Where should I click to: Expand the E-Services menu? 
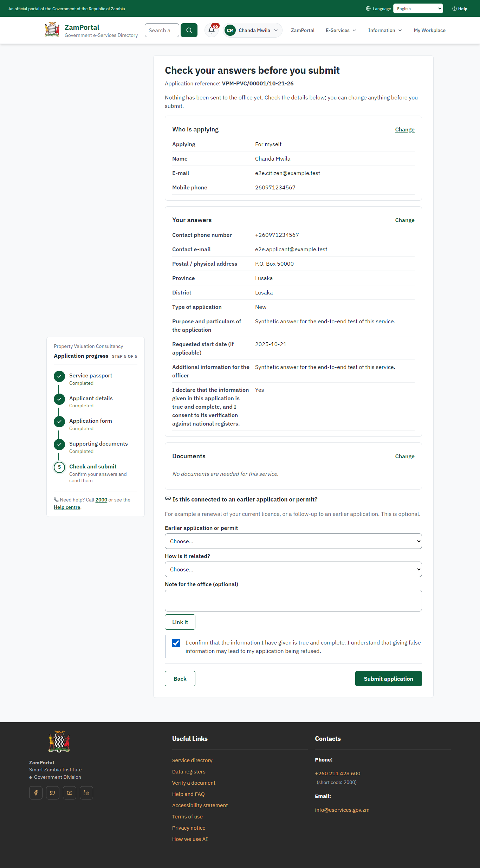click(x=341, y=30)
